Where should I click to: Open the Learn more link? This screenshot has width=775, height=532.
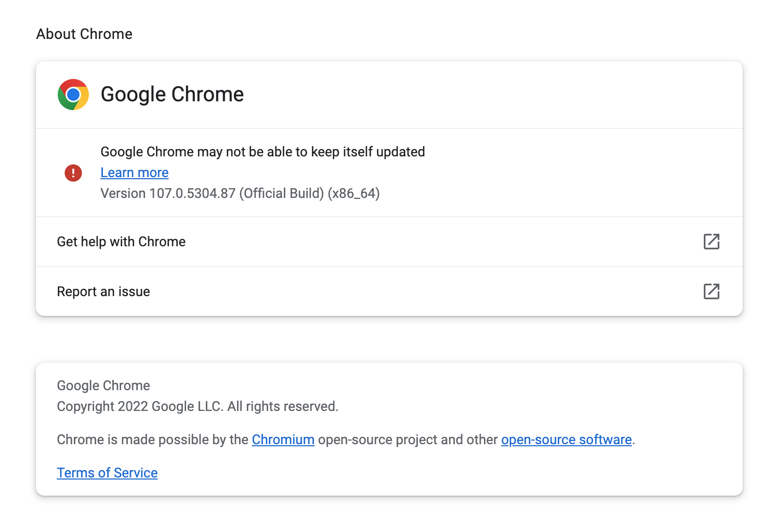135,172
